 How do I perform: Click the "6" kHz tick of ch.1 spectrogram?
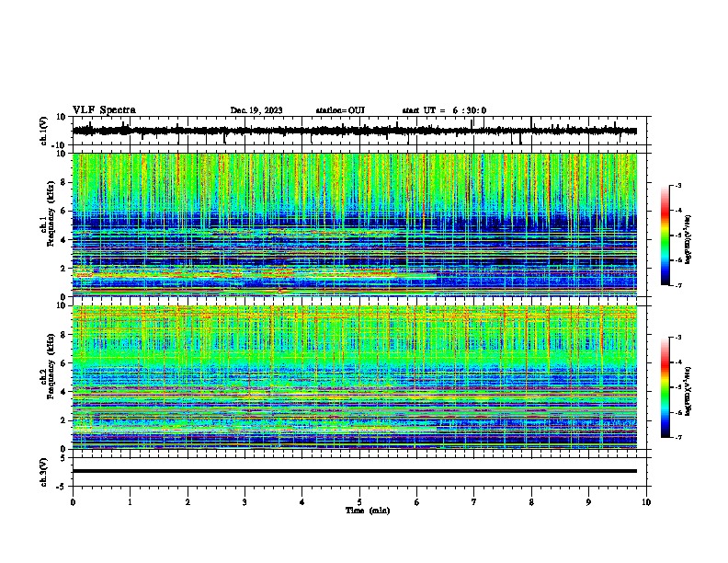pos(63,211)
